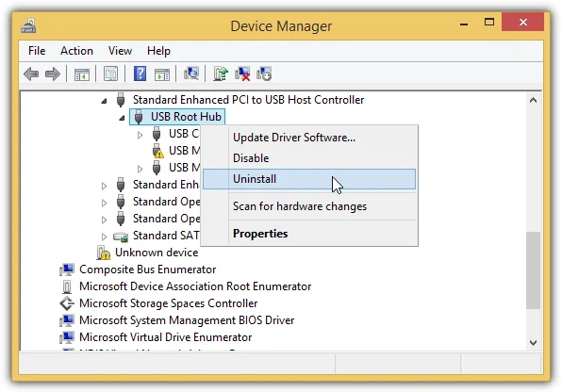Collapse the USB Root Hub tree node

[x=122, y=118]
